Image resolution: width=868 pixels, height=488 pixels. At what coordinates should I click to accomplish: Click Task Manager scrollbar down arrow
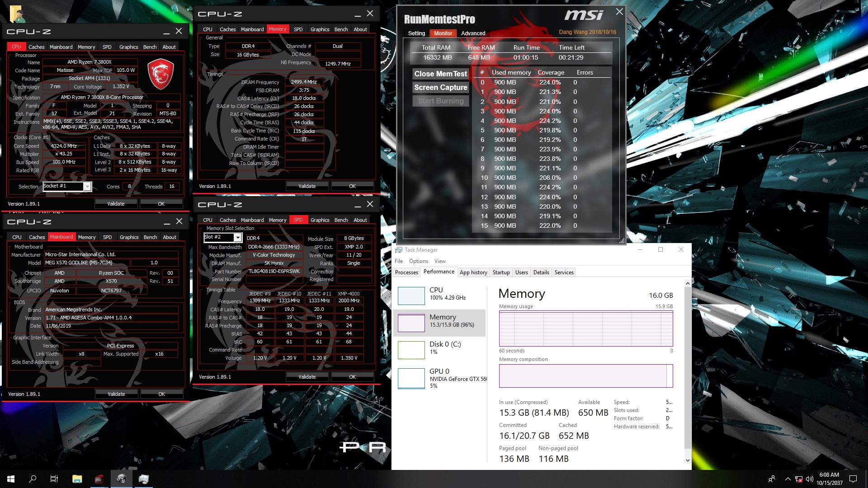688,460
